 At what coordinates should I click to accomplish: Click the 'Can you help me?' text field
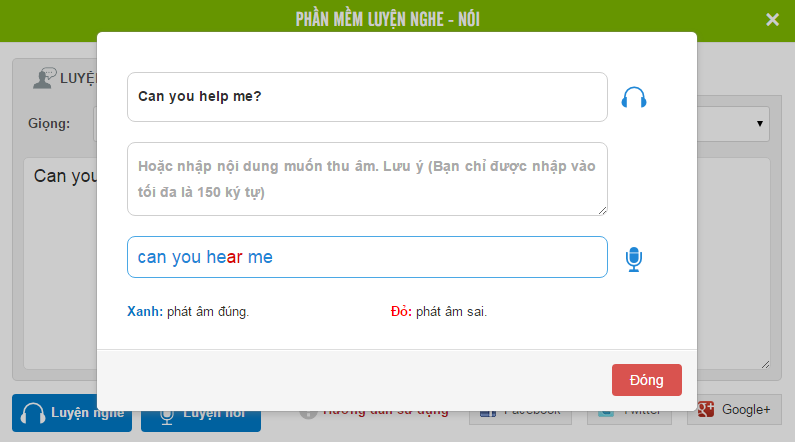[x=367, y=97]
